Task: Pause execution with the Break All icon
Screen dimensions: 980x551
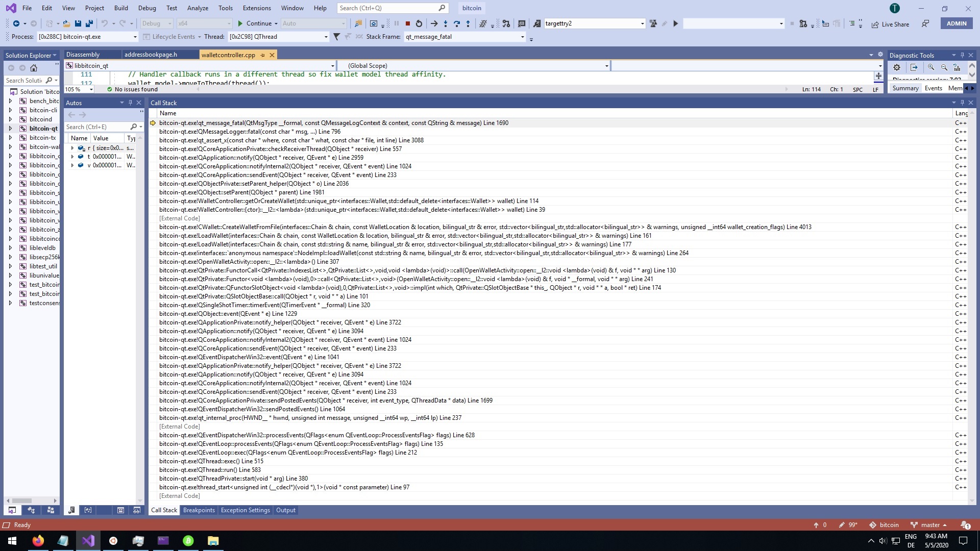Action: tap(397, 23)
